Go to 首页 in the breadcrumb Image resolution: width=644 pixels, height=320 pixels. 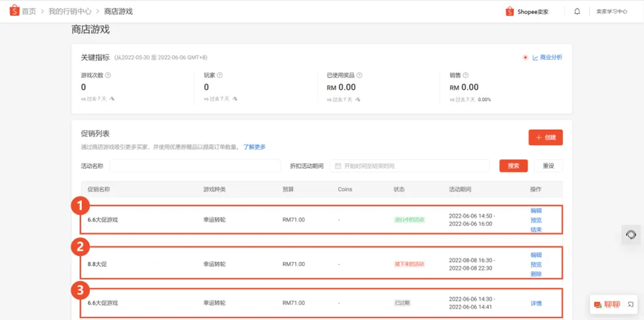coord(29,11)
